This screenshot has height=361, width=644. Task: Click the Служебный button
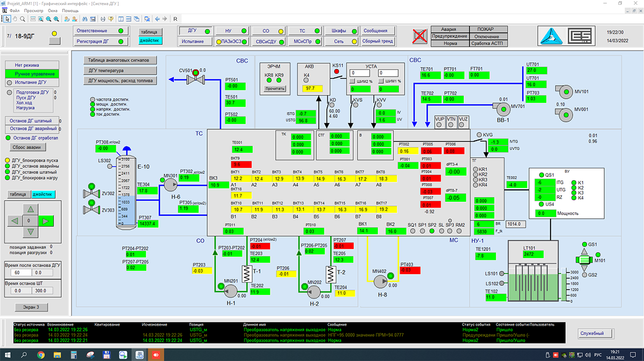(x=596, y=333)
